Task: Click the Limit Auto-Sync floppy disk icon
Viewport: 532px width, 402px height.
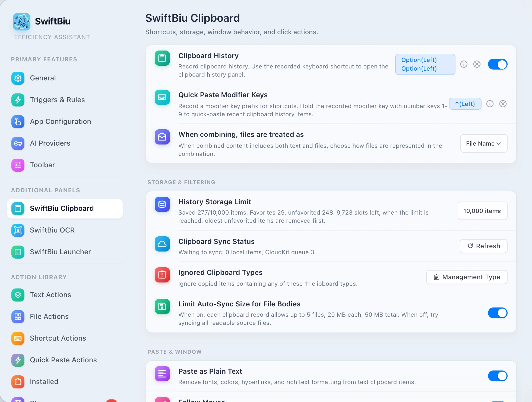Action: (x=162, y=306)
